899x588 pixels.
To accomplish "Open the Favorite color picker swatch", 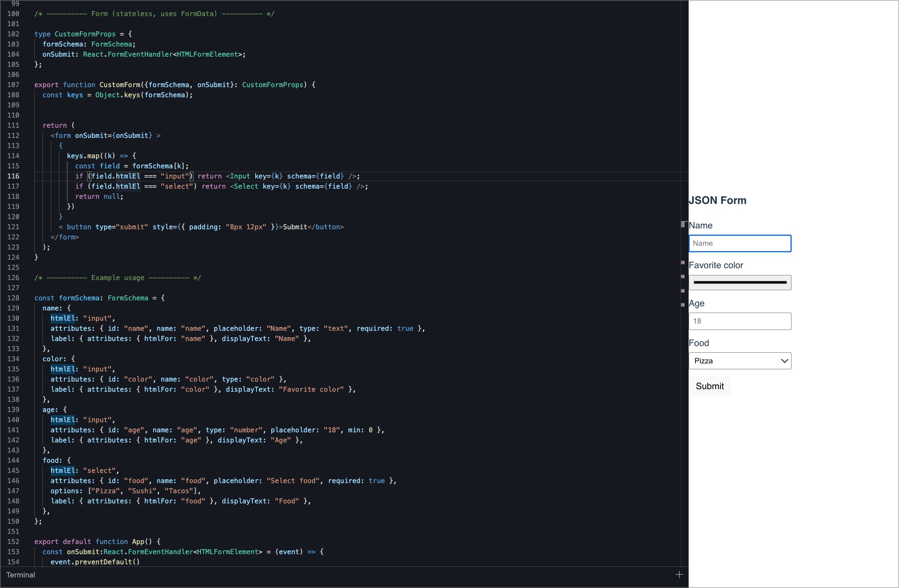I will point(739,282).
